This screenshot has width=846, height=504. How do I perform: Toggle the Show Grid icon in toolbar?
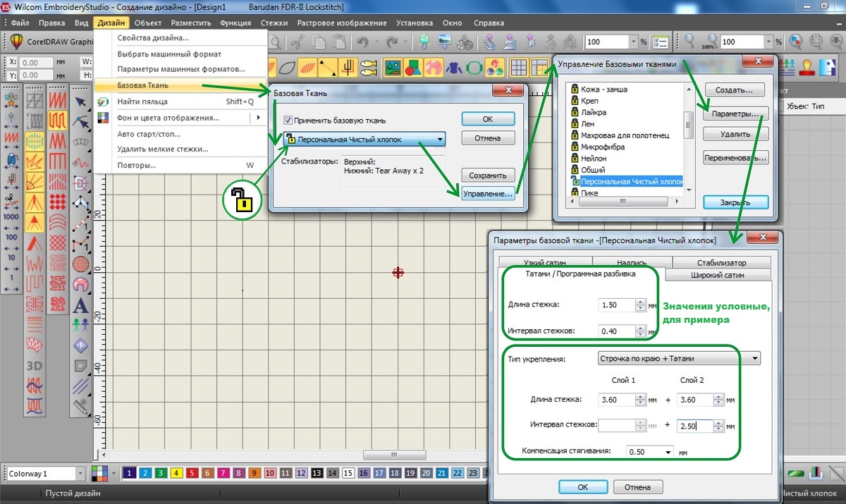coord(519,68)
